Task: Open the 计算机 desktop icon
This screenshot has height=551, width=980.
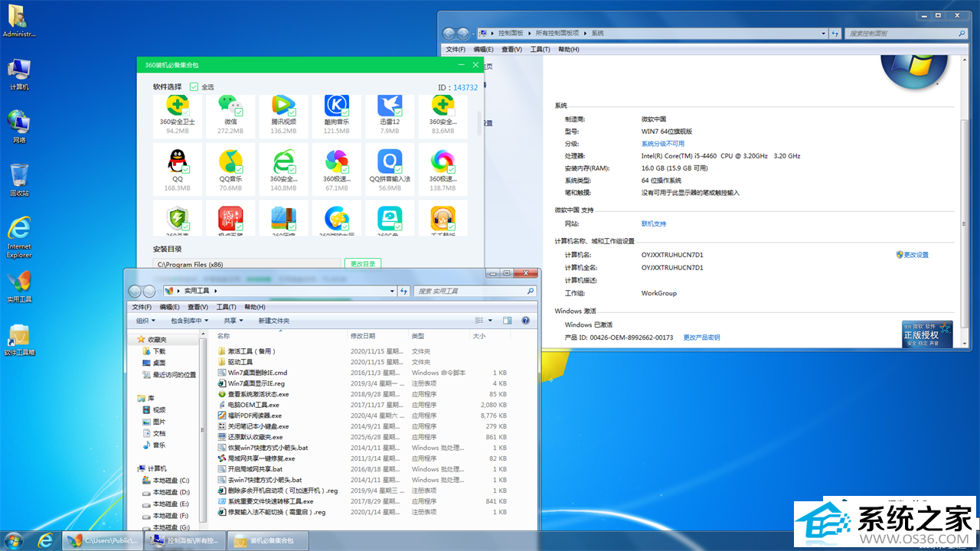Action: 19,74
